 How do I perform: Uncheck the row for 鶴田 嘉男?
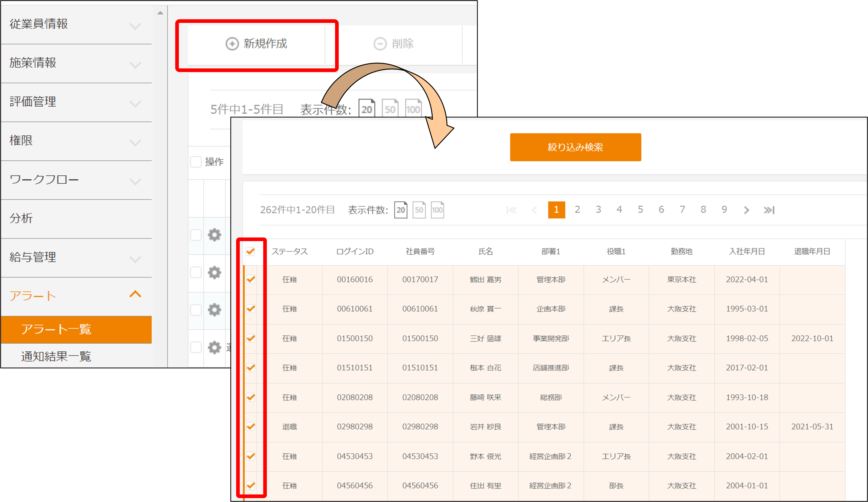coord(251,279)
